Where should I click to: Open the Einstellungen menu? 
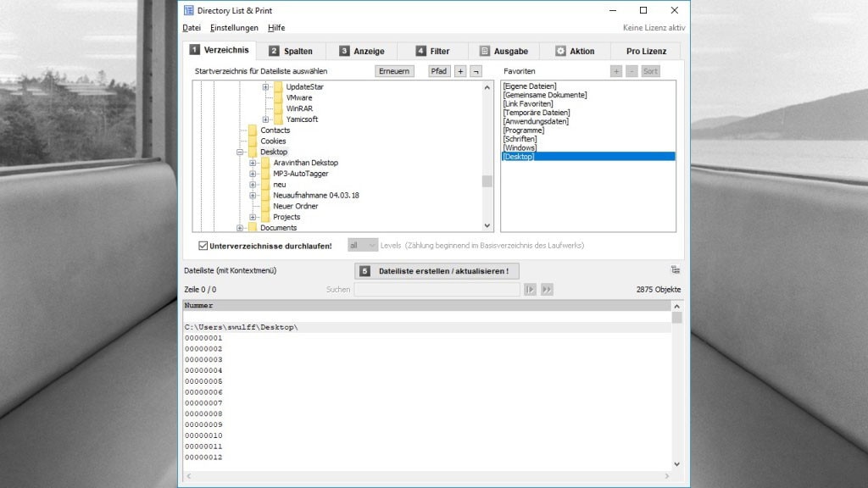234,28
